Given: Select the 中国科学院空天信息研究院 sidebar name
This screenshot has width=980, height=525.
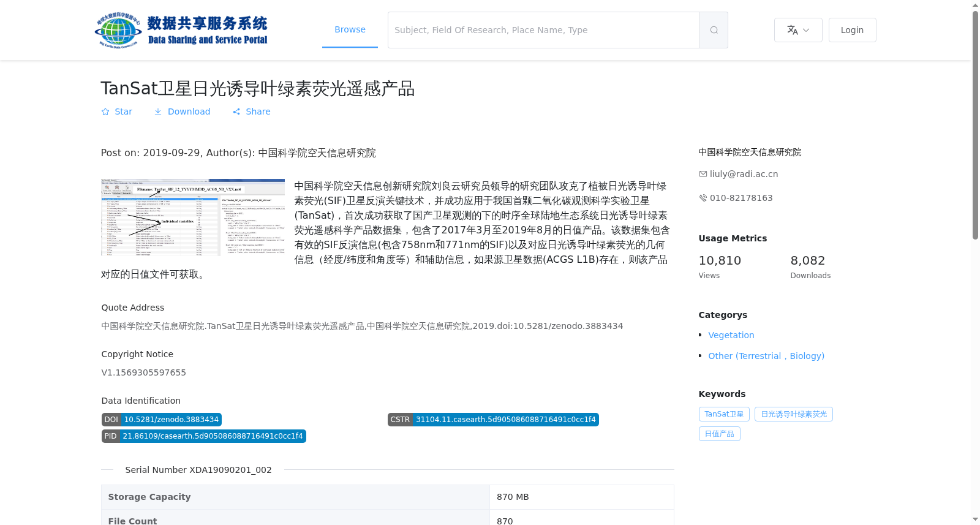Looking at the screenshot, I should point(750,153).
